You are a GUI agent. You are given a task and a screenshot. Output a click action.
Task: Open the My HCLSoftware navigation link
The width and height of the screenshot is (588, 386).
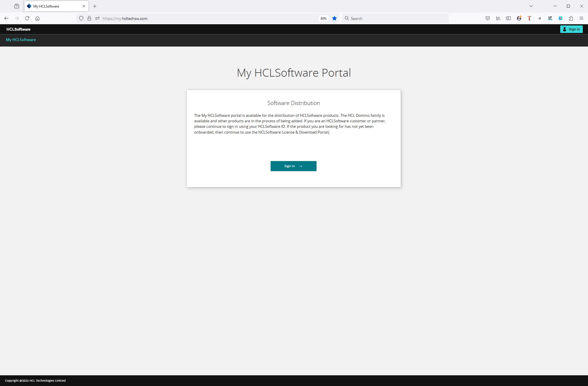point(21,40)
